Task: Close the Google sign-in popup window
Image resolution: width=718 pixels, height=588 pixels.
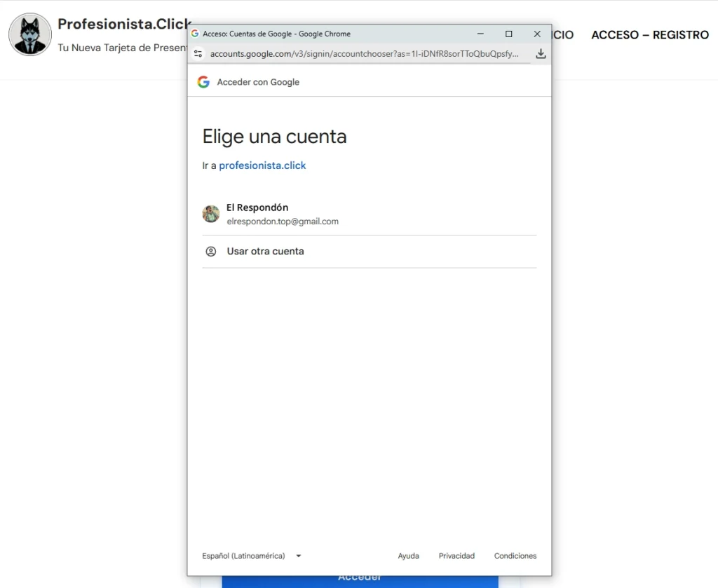Action: coord(537,34)
